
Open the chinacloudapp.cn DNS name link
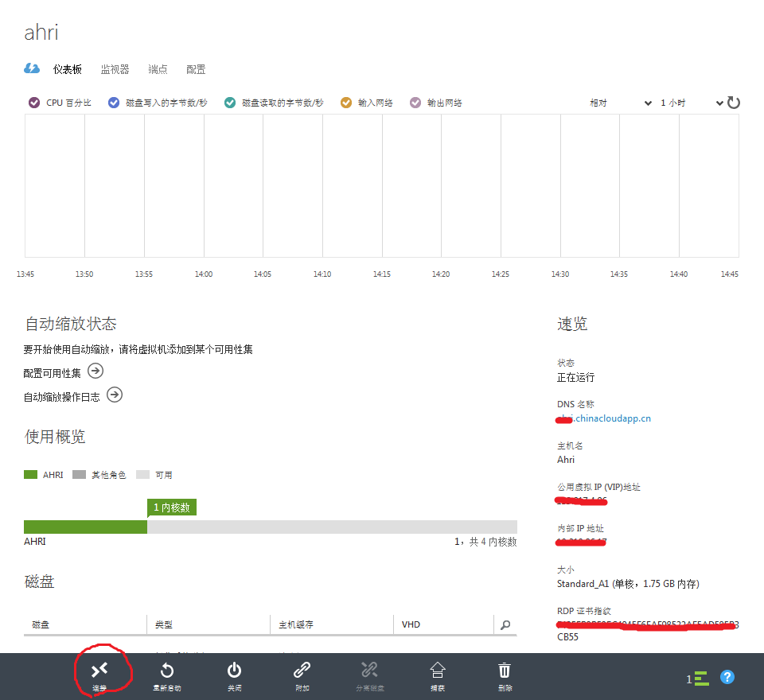pos(605,418)
